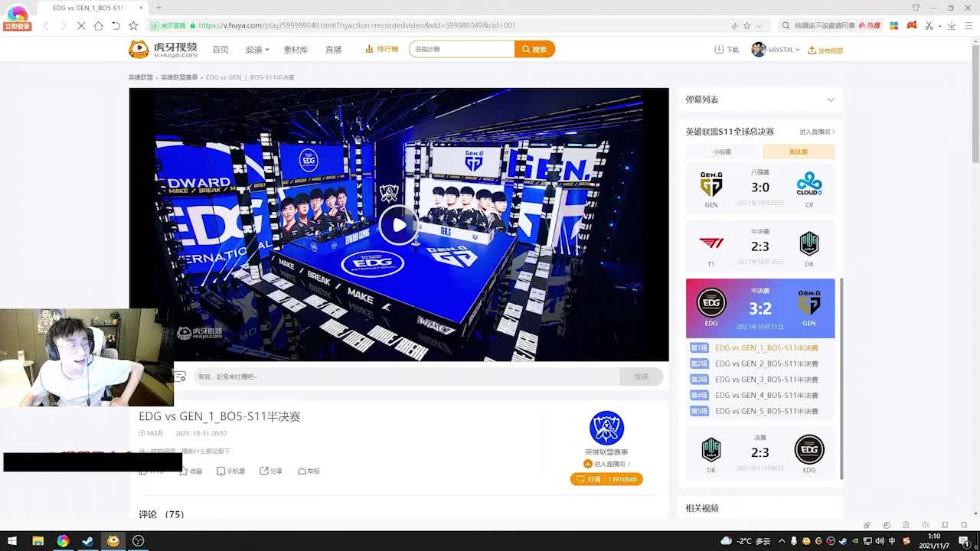Switch to the 小组赛 group stage tab

722,152
